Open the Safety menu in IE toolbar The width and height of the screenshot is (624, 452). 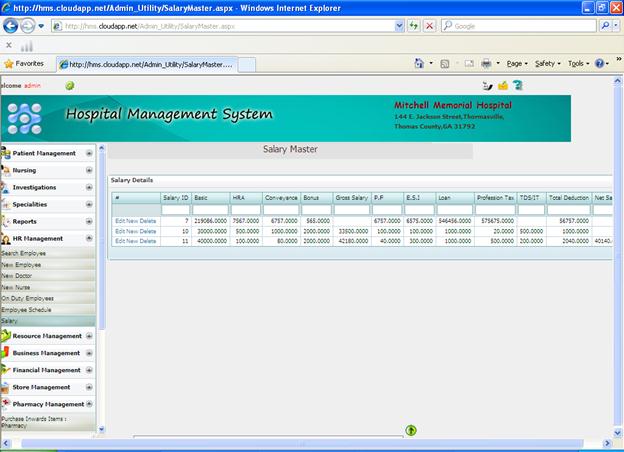tap(546, 63)
